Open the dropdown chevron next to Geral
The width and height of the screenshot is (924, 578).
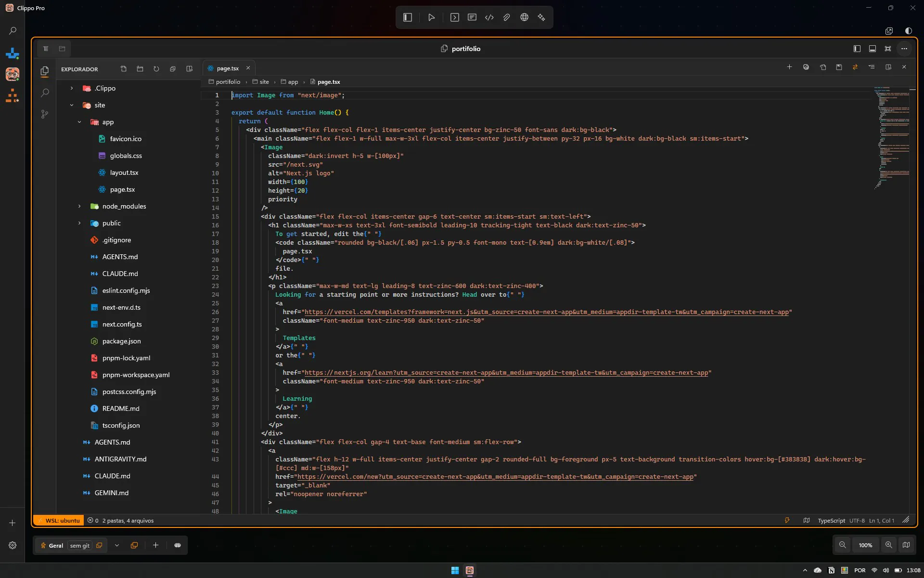(x=116, y=545)
